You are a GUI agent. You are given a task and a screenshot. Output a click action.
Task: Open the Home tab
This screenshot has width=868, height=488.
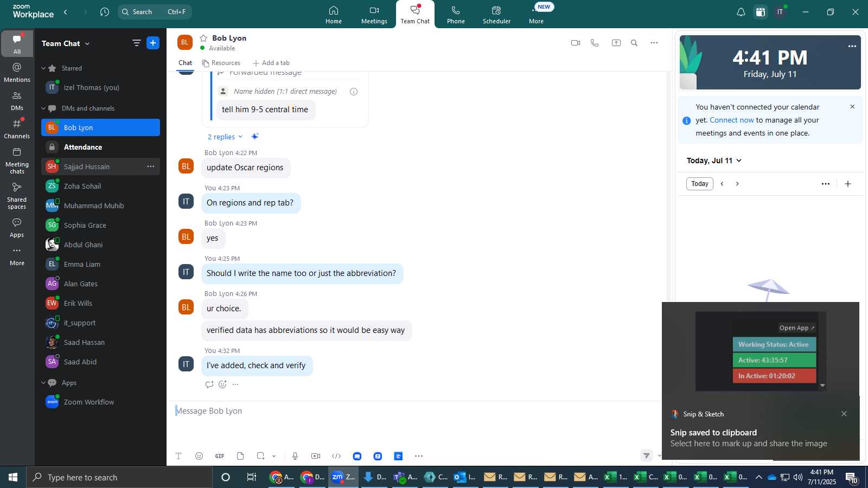click(x=334, y=15)
